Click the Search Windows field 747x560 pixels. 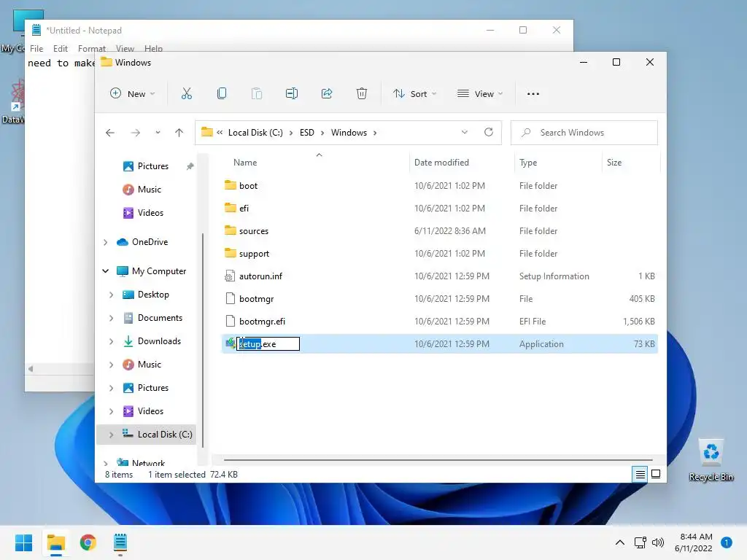[584, 133]
